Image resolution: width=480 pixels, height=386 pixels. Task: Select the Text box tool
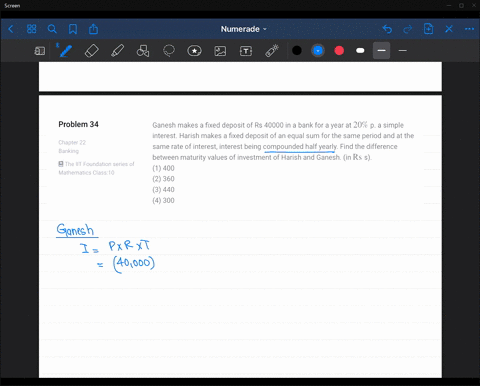click(246, 51)
